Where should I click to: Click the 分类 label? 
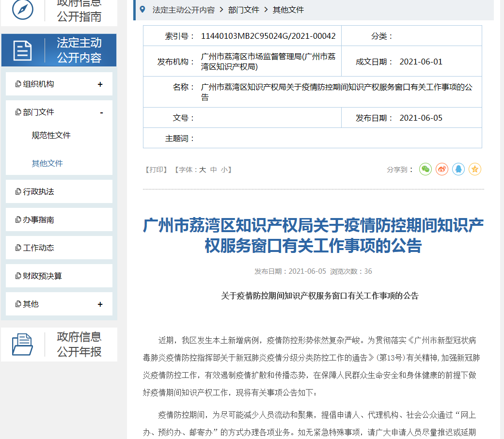pyautogui.click(x=382, y=36)
